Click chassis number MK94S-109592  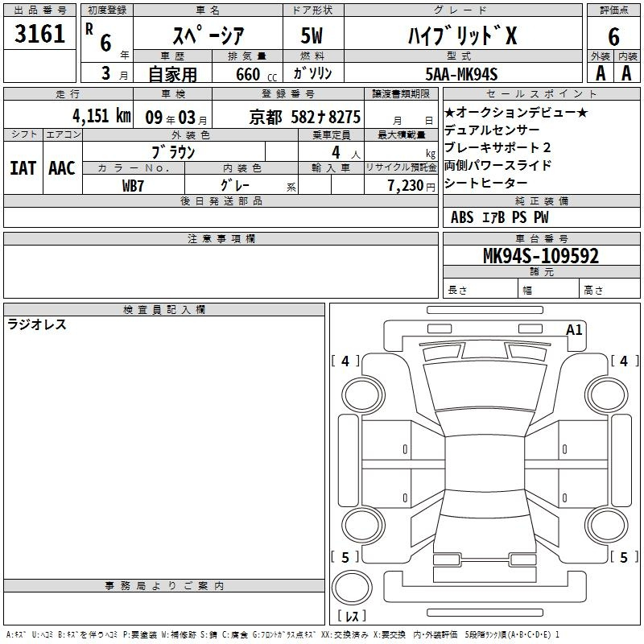(x=541, y=256)
